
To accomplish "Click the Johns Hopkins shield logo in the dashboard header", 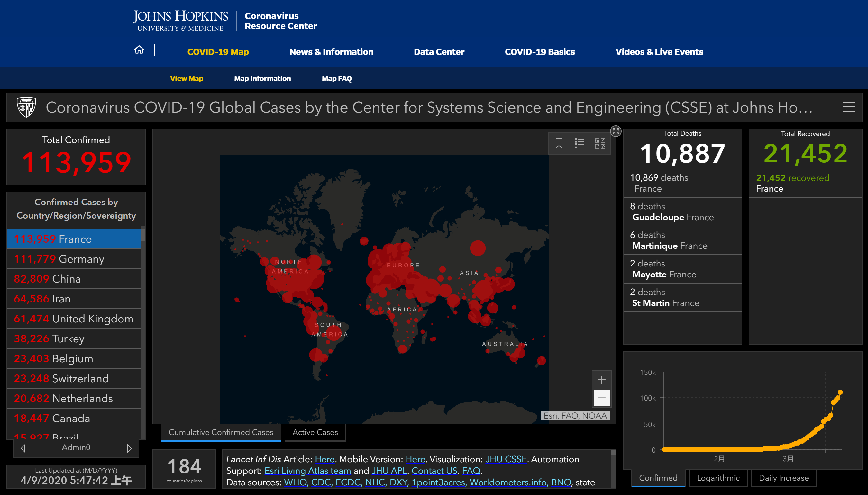I will (26, 107).
